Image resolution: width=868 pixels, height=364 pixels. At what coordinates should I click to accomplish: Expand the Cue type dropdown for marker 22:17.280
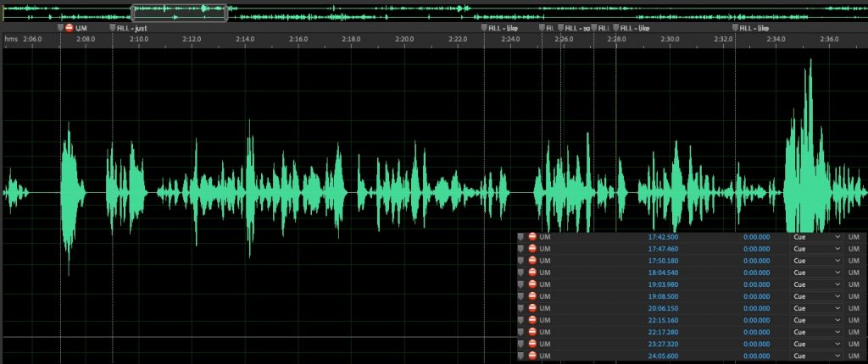point(837,334)
